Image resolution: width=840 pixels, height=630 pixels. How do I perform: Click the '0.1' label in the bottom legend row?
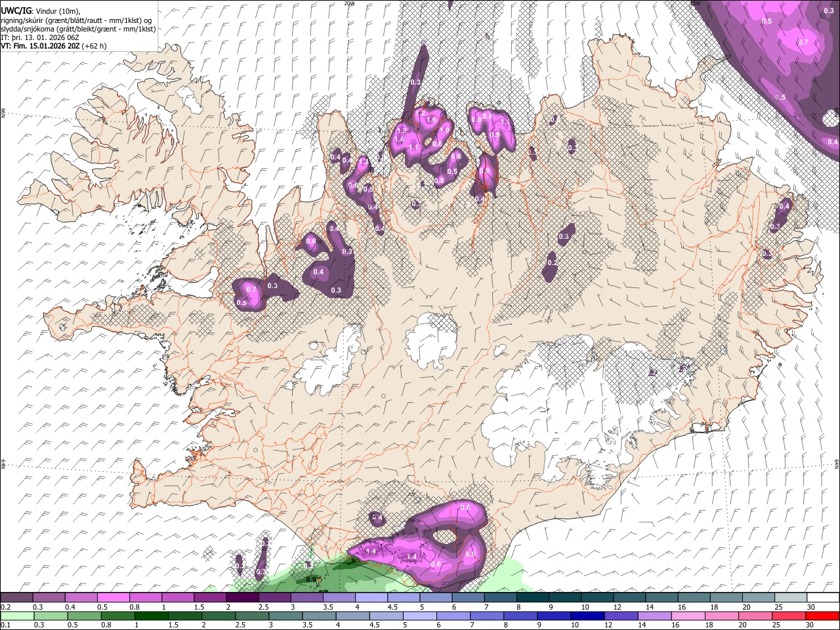point(6,625)
